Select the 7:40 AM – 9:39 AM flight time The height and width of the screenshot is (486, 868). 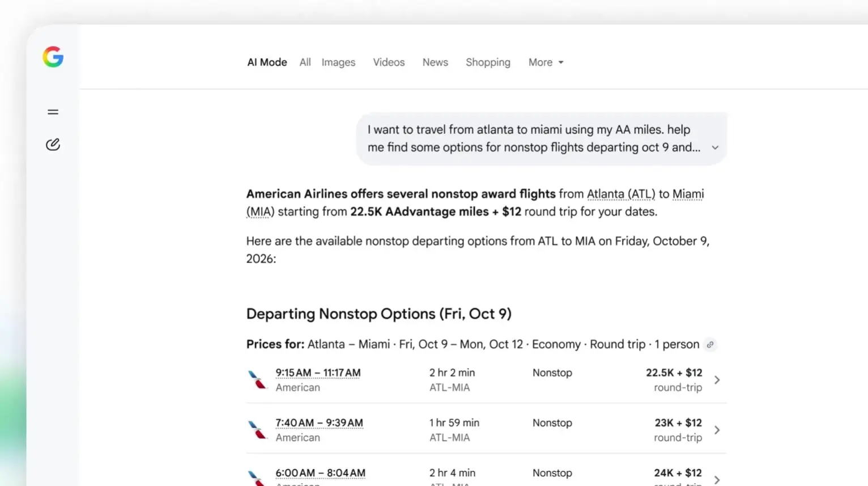[x=319, y=422]
